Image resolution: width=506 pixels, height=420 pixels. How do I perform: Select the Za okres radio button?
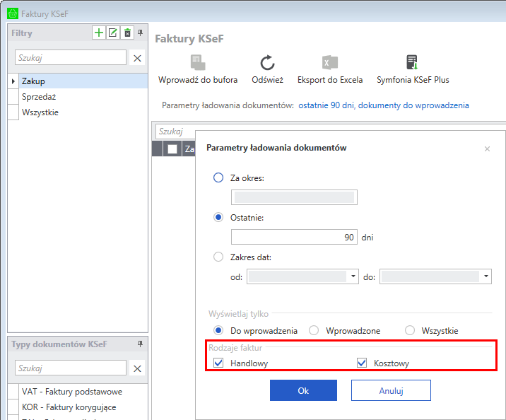click(x=218, y=178)
